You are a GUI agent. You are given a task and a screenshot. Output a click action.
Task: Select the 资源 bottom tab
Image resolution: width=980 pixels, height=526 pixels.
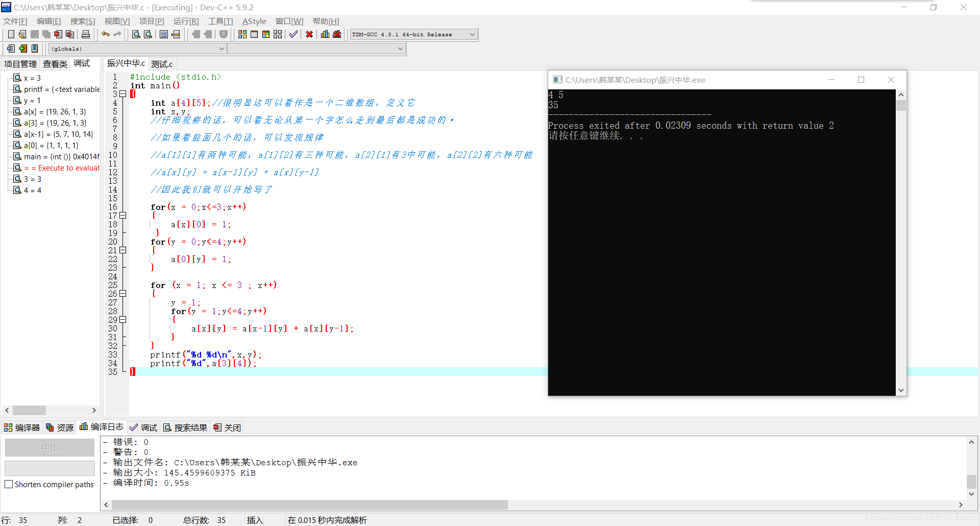[x=60, y=427]
